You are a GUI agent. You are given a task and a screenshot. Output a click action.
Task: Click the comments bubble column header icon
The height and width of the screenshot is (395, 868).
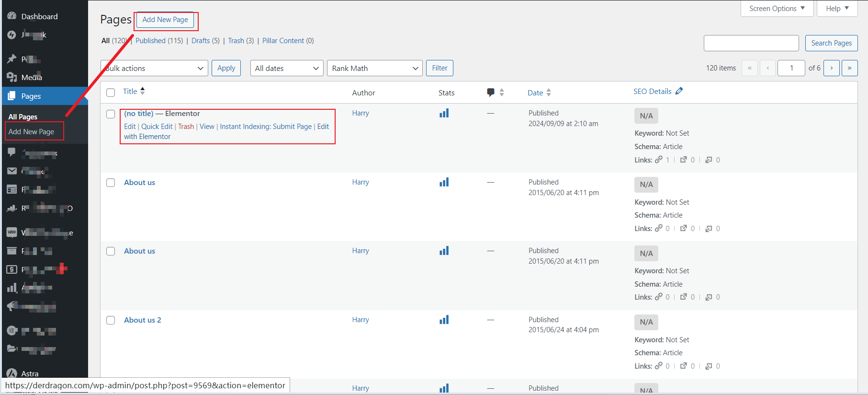coord(490,93)
